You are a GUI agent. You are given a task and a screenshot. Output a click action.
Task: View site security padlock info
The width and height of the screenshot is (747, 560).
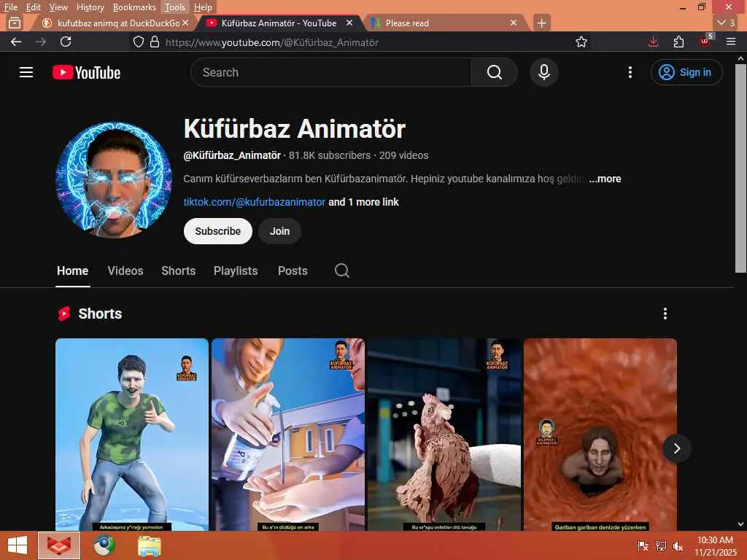pyautogui.click(x=155, y=42)
